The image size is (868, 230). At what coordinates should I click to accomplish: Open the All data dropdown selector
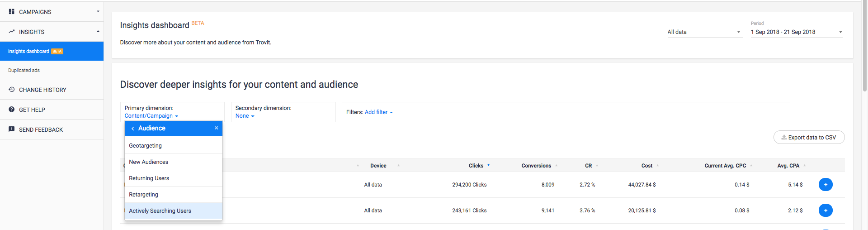[x=704, y=32]
